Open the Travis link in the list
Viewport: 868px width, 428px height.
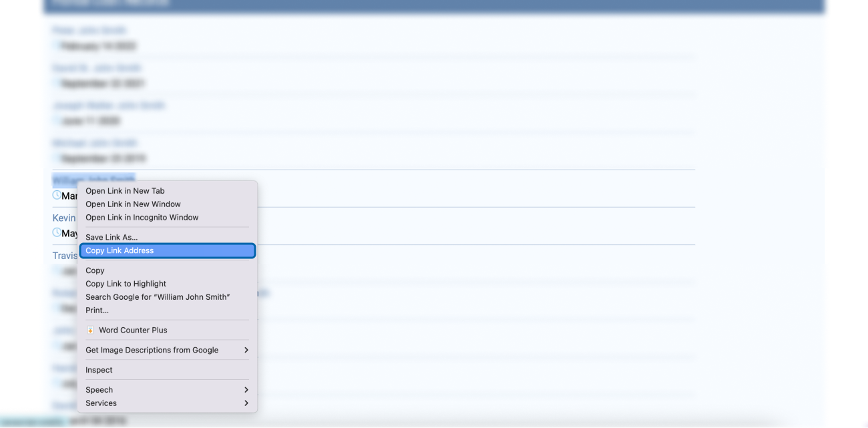point(65,256)
